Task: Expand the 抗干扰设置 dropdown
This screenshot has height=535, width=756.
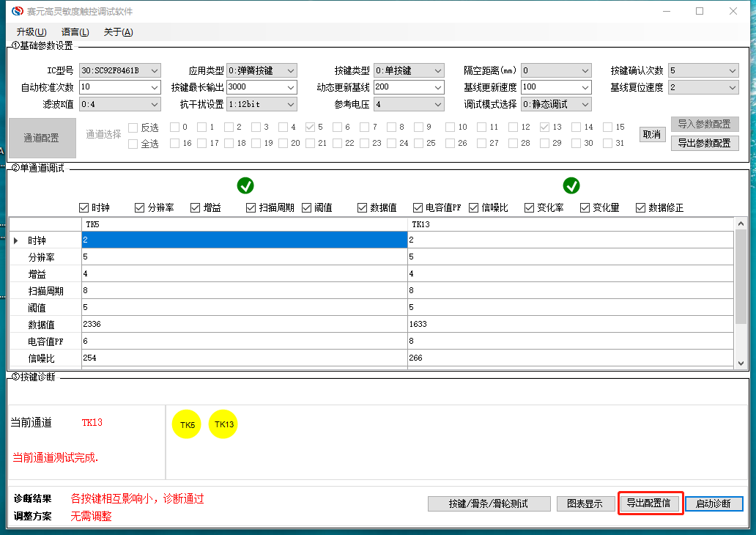Action: 291,104
